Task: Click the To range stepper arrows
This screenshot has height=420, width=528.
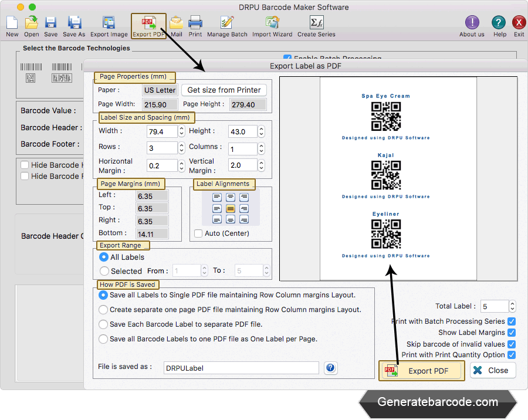Action: click(x=267, y=270)
